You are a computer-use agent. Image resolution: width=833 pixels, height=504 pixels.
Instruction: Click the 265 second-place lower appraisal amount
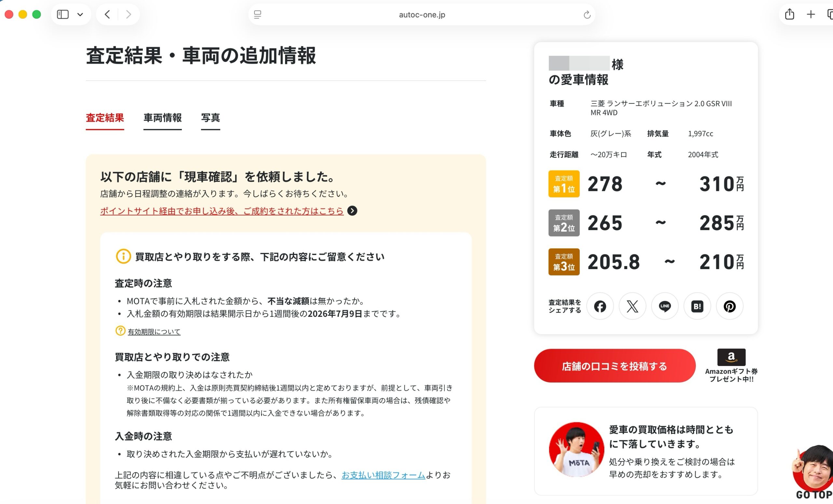pyautogui.click(x=605, y=223)
